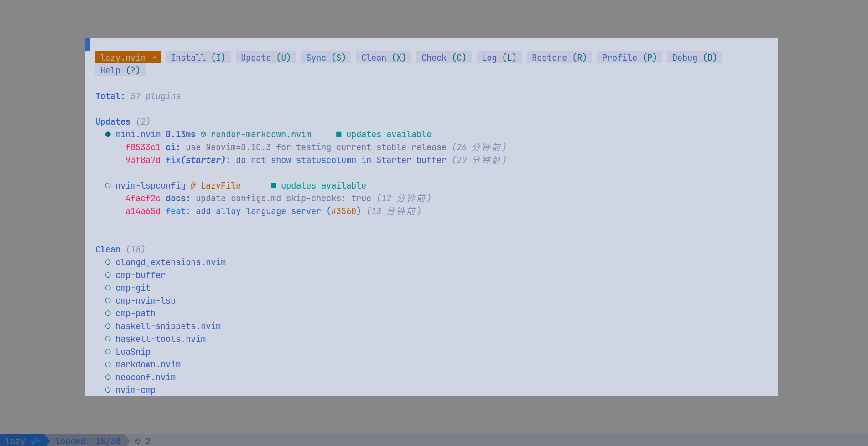Open the Log (L) view

tap(499, 58)
